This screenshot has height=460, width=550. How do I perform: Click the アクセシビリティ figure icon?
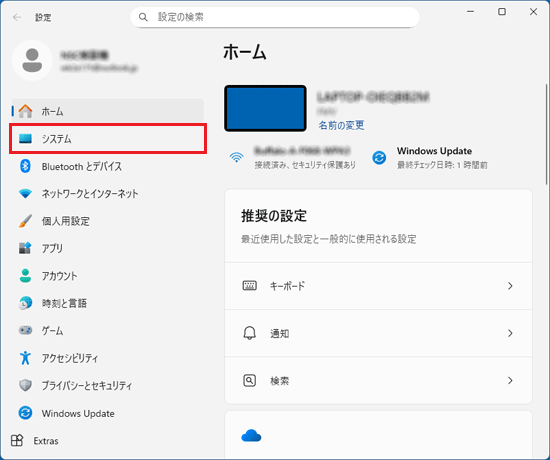coord(25,358)
